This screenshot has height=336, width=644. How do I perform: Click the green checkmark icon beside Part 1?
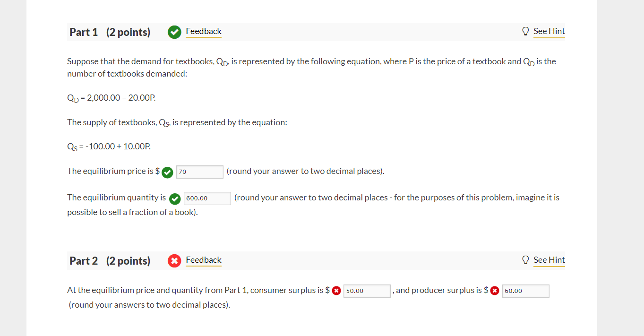174,32
